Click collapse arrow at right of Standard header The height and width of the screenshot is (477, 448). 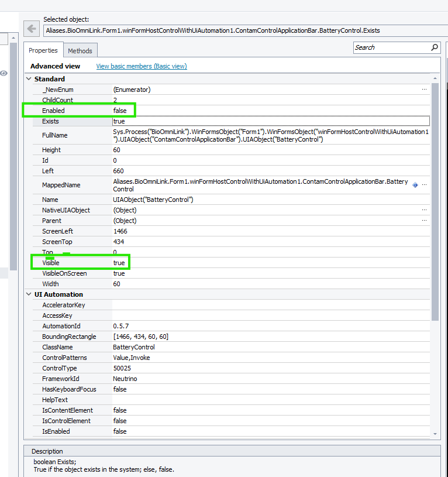pos(434,79)
